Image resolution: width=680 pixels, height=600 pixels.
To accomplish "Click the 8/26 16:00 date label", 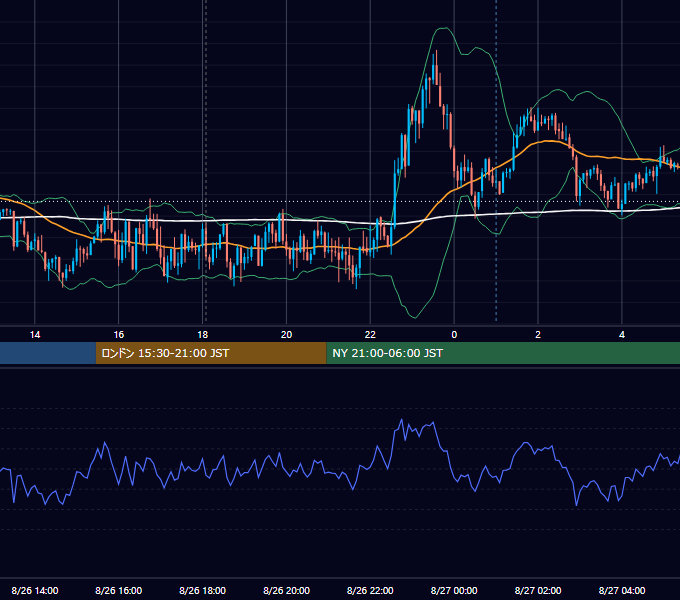I will click(118, 590).
